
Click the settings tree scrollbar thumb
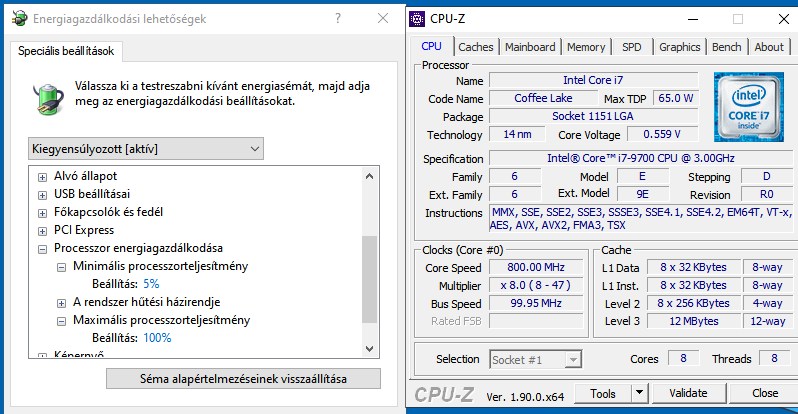pyautogui.click(x=369, y=279)
